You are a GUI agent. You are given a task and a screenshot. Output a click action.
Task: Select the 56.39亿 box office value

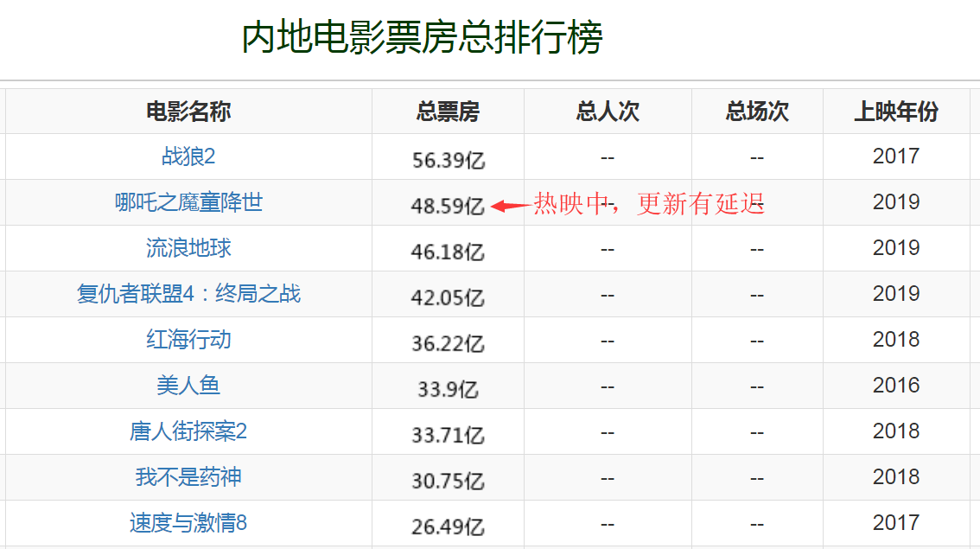449,160
